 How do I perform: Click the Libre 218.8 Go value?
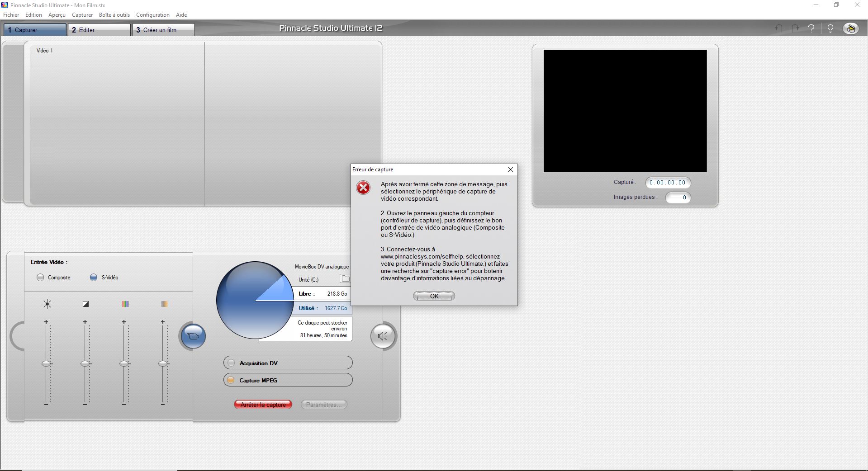click(x=337, y=294)
